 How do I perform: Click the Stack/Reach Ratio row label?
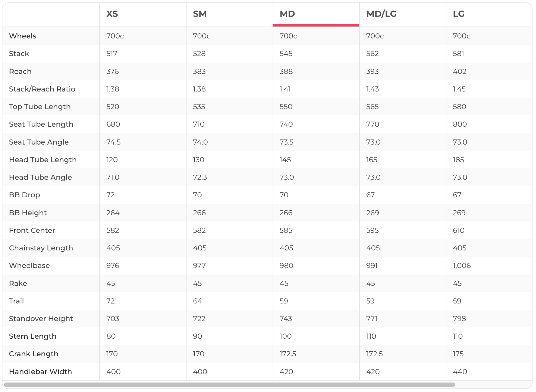(x=42, y=89)
